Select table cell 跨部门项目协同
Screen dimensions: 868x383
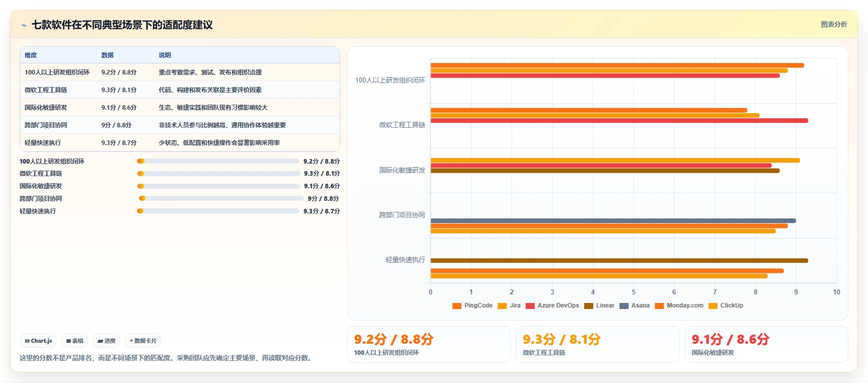pos(46,125)
